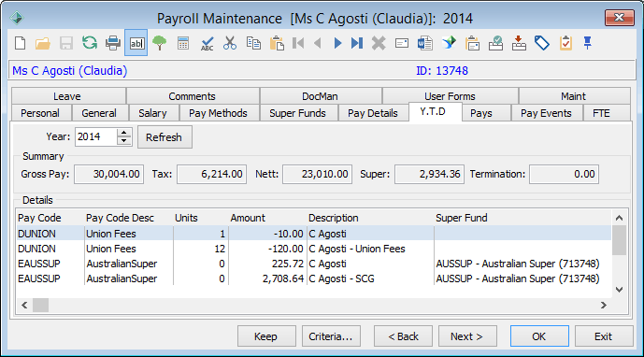Click horizontal scrollbar right arrow
644x357 pixels.
pos(603,306)
